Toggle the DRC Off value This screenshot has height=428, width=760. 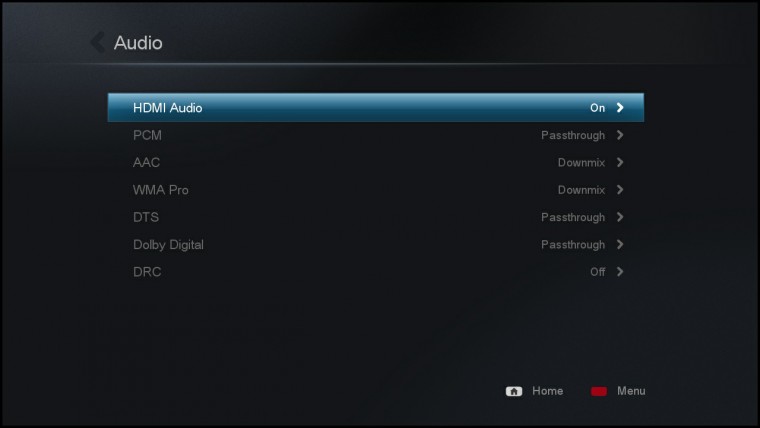(x=597, y=272)
